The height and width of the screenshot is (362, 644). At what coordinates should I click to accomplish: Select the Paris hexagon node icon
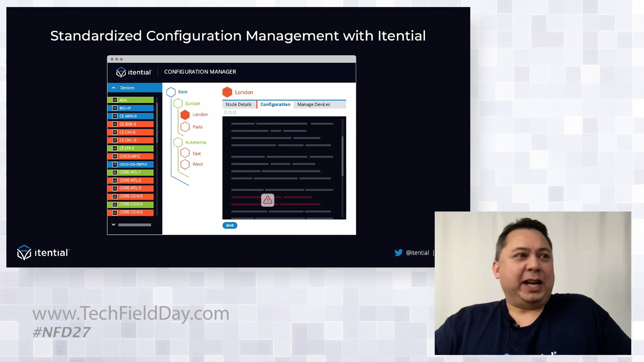coord(185,127)
